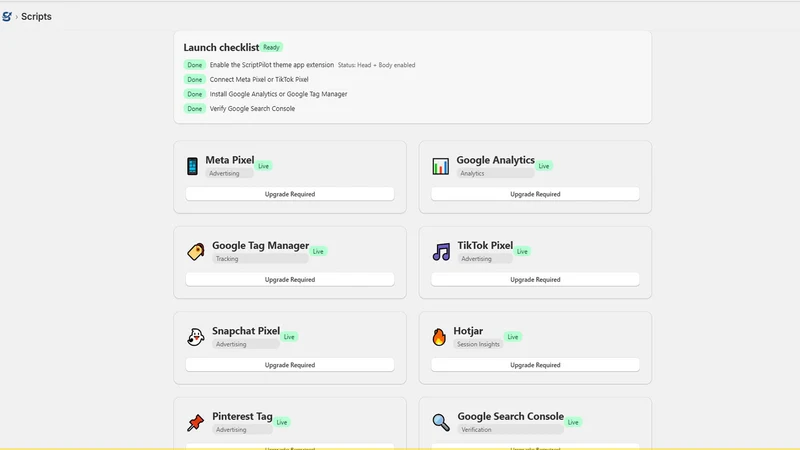This screenshot has height=450, width=800.
Task: Click the Snapchat Pixel ghost icon
Action: (195, 337)
